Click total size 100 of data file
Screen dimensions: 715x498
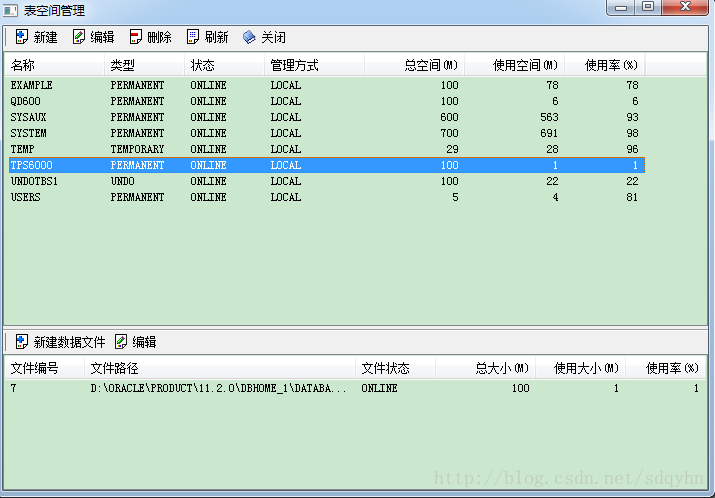tap(520, 388)
